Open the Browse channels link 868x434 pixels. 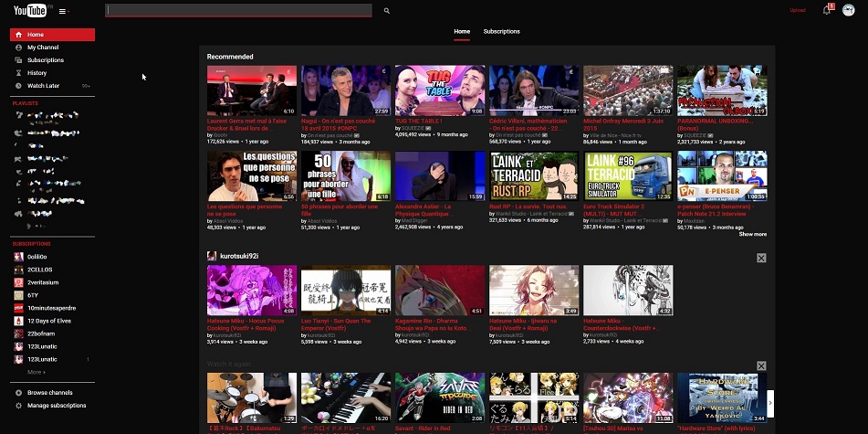50,393
